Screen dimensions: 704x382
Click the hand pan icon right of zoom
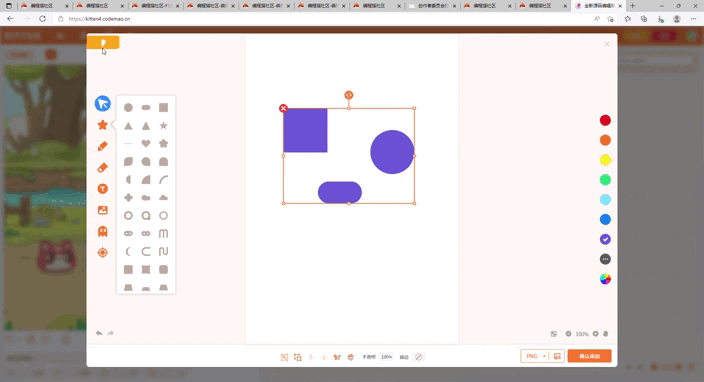pos(606,334)
